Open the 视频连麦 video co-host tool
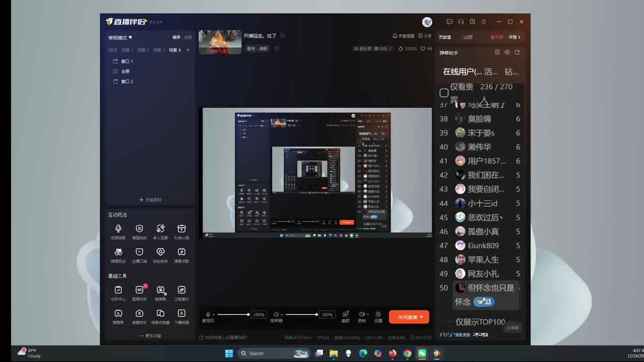Screen dimensions: 644x362 [118, 232]
